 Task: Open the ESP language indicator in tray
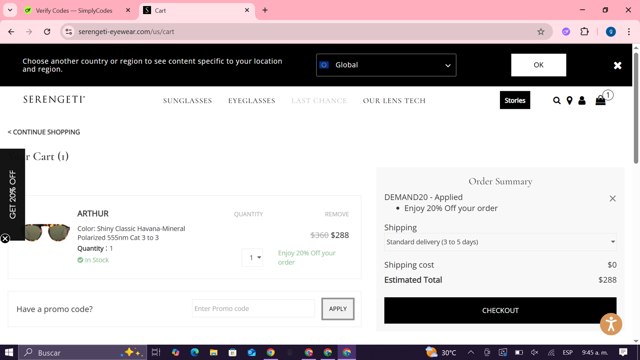[x=567, y=352]
